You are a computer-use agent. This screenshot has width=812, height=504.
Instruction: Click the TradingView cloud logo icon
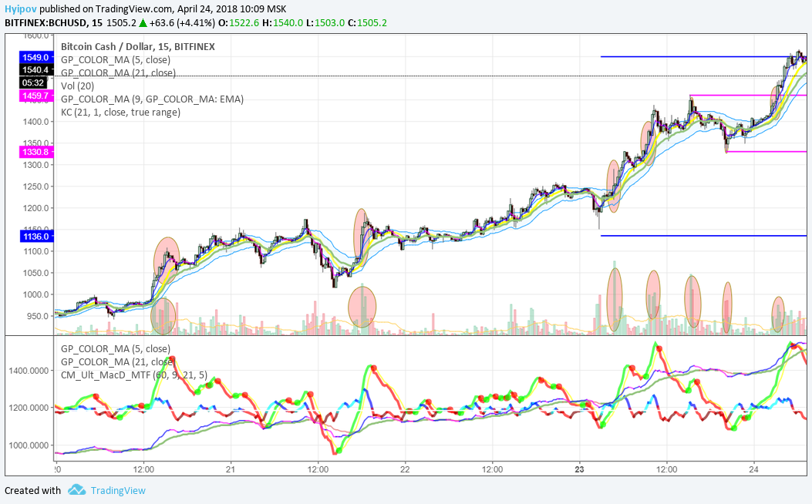point(76,489)
